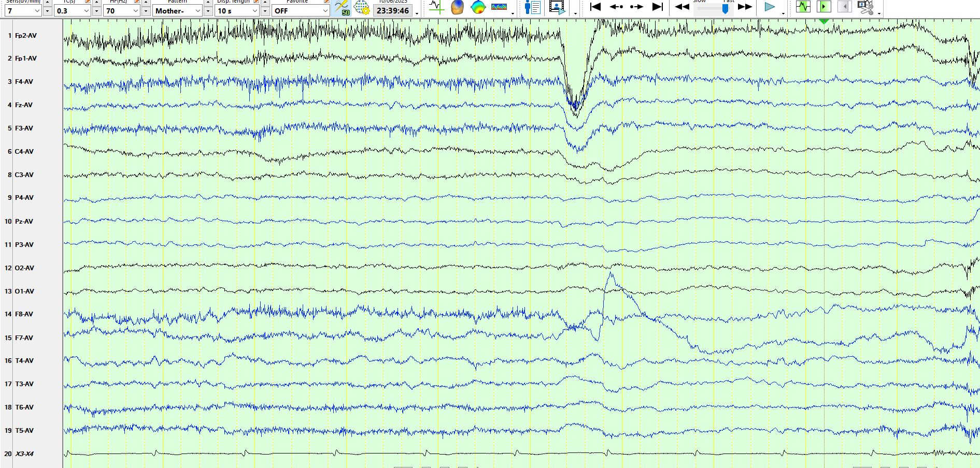Select the T6-AV channel label
The image size is (980, 468).
pyautogui.click(x=24, y=407)
